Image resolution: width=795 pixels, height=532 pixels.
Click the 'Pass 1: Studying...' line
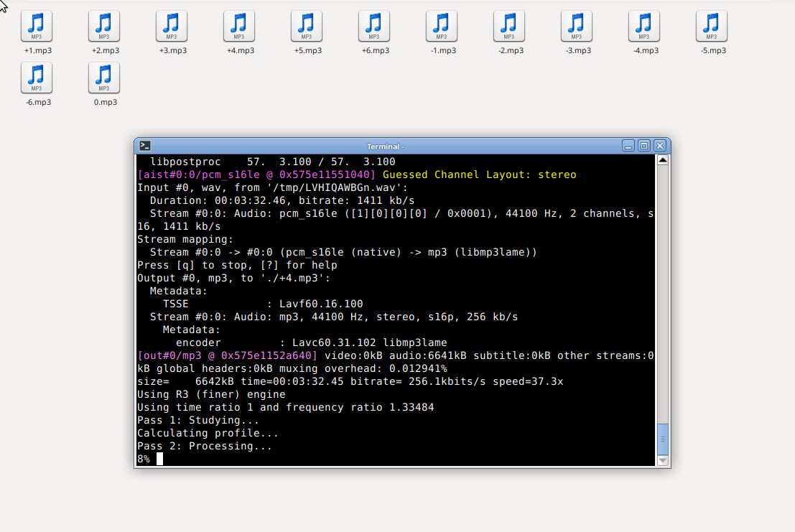197,420
